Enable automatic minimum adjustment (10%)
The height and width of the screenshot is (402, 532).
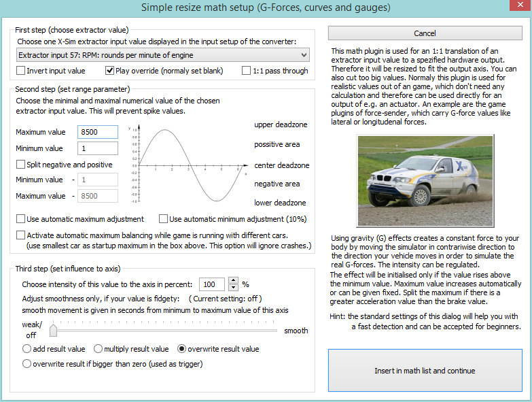(163, 219)
